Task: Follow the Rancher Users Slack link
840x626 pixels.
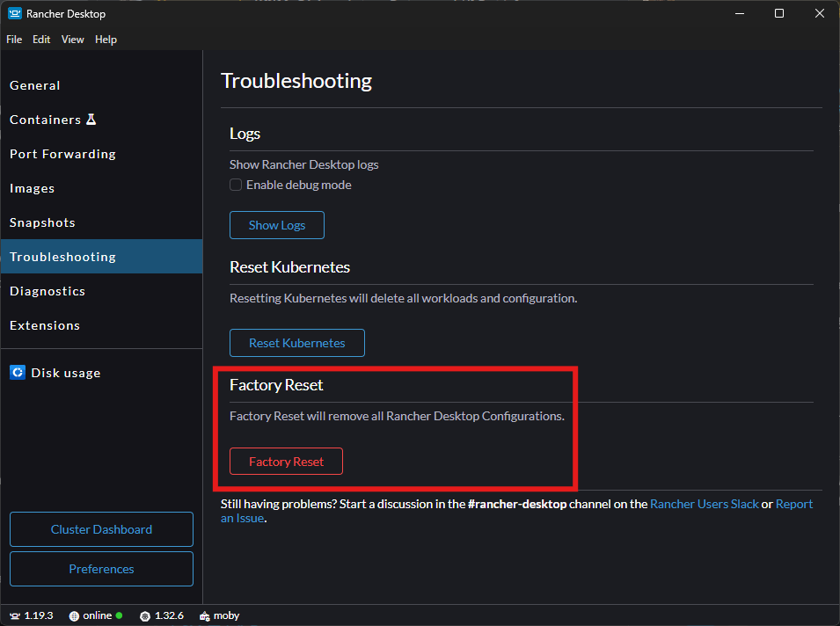Action: 705,504
